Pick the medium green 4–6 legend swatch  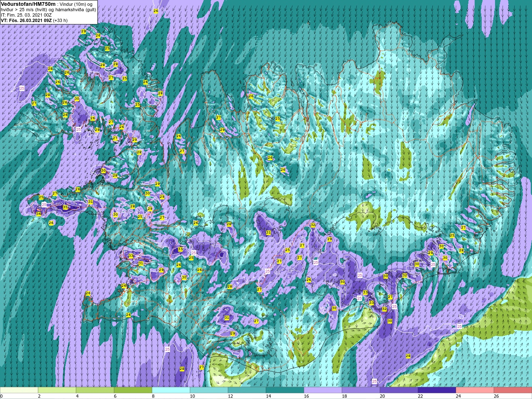(x=95, y=390)
